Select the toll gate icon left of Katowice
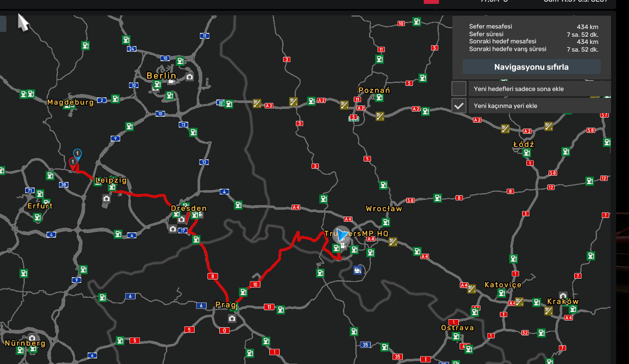The width and height of the screenshot is (629, 364). click(472, 289)
